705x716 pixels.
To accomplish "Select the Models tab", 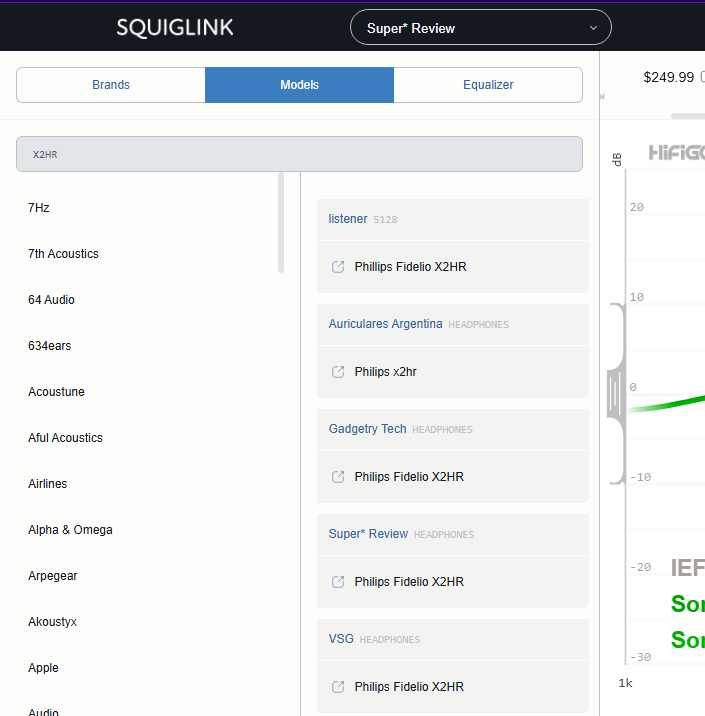I will 300,85.
